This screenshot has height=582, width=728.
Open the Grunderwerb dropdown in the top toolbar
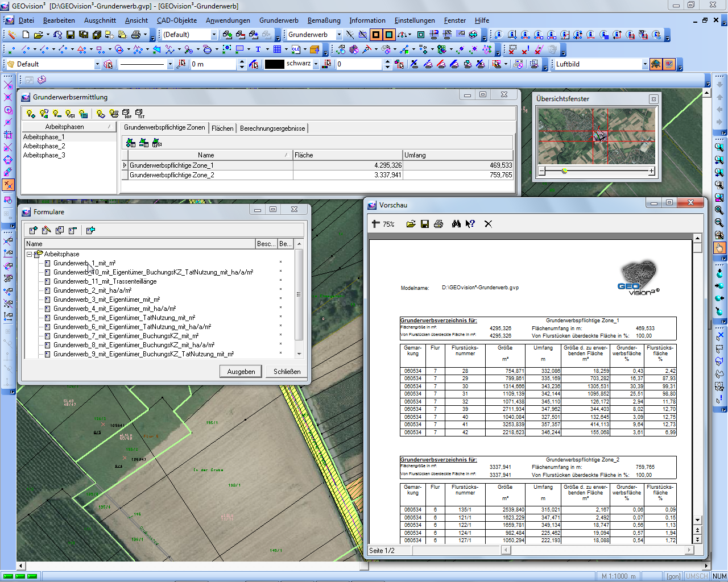coord(339,35)
